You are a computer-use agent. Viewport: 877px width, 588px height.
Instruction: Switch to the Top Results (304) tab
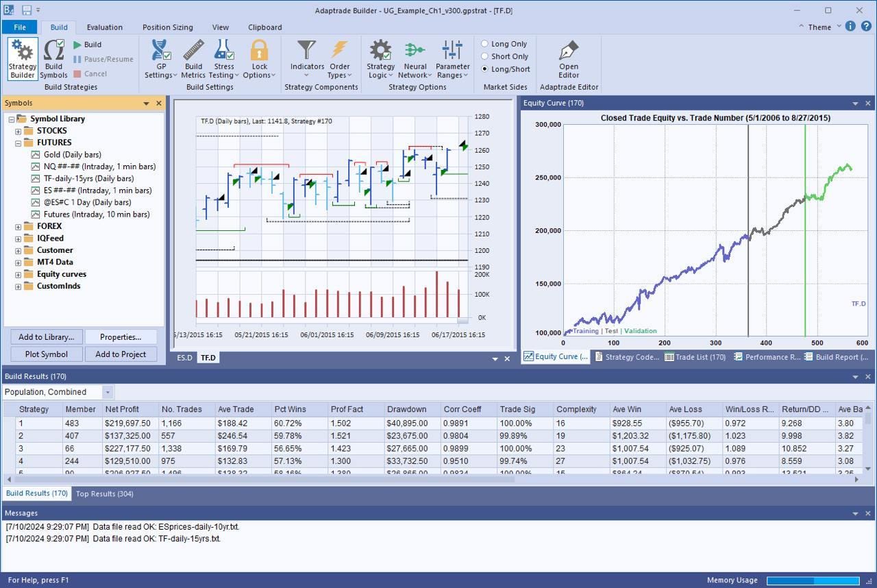(x=105, y=493)
